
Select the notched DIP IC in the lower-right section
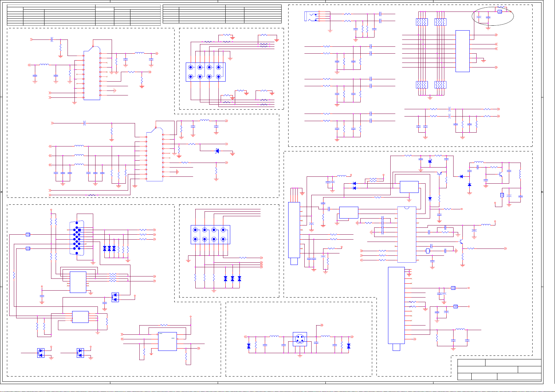click(407, 234)
